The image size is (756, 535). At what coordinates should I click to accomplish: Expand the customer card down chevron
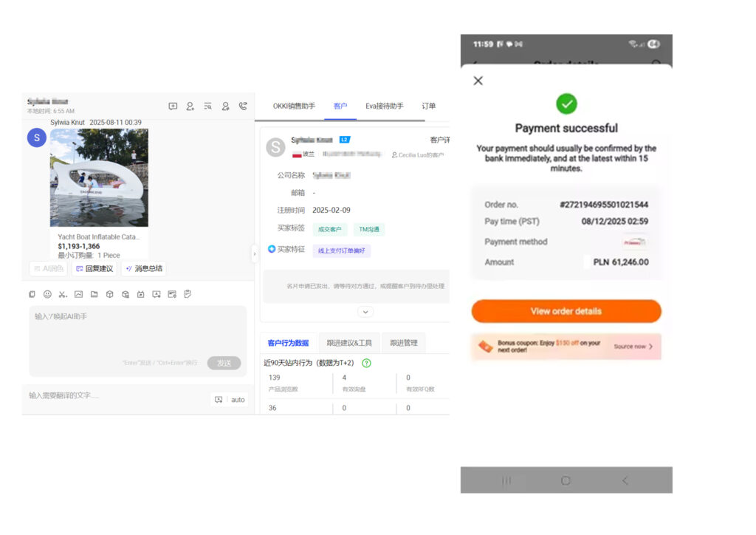pos(365,312)
